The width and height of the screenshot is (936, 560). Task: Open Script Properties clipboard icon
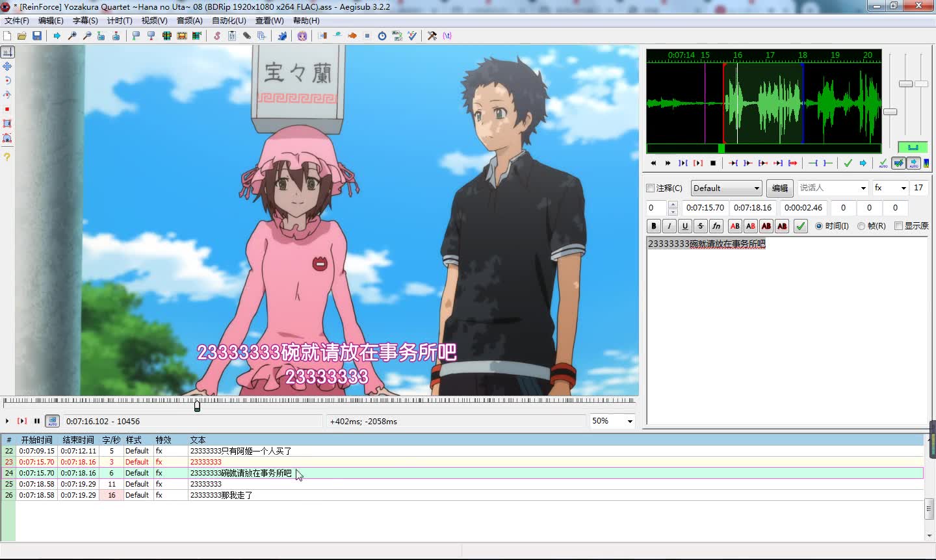point(232,36)
